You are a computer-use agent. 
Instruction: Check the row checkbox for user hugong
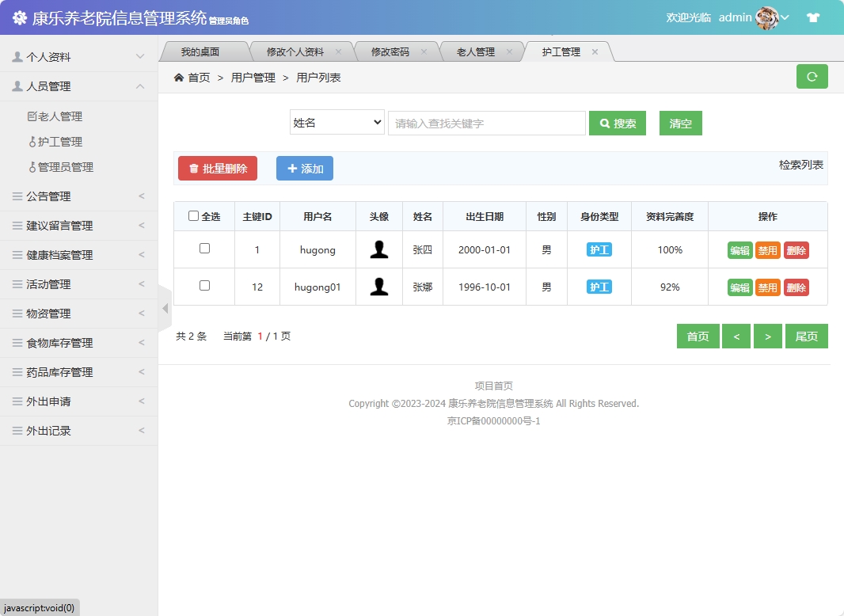(203, 249)
